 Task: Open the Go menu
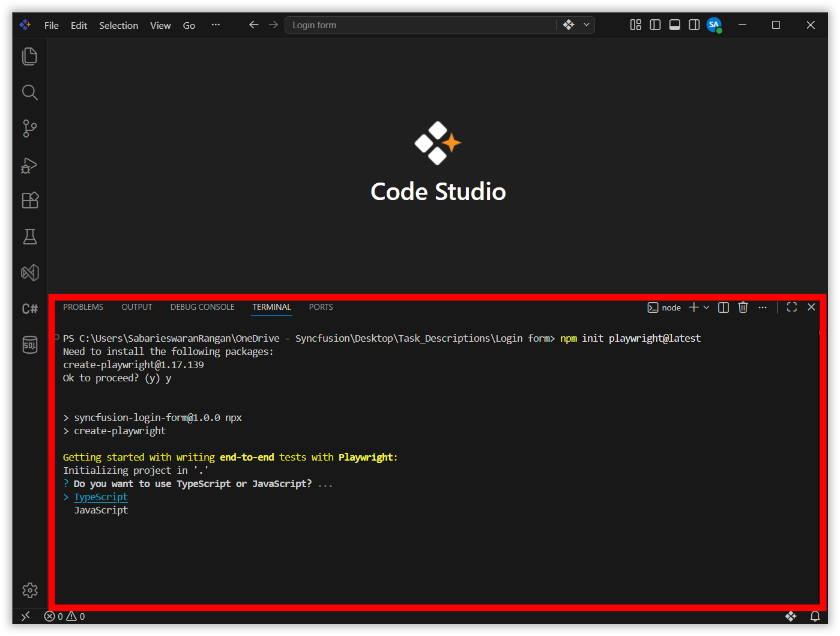189,25
